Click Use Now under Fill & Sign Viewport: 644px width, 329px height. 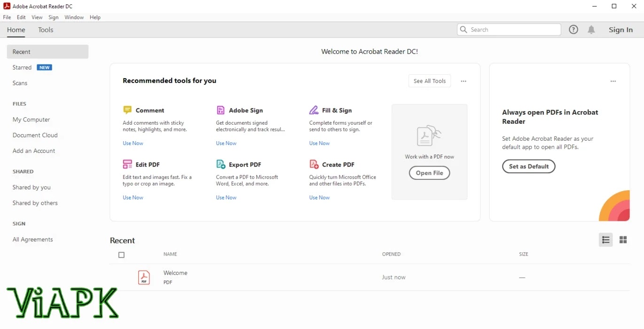tap(319, 143)
